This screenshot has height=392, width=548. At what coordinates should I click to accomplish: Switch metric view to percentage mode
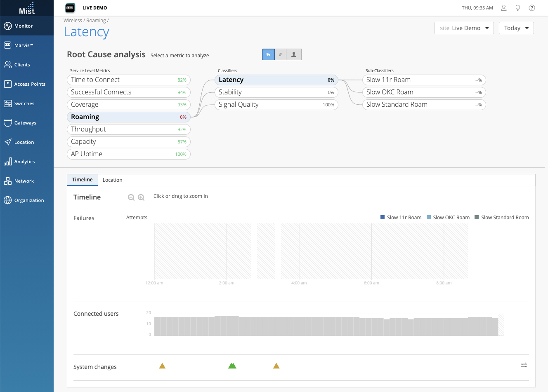268,54
